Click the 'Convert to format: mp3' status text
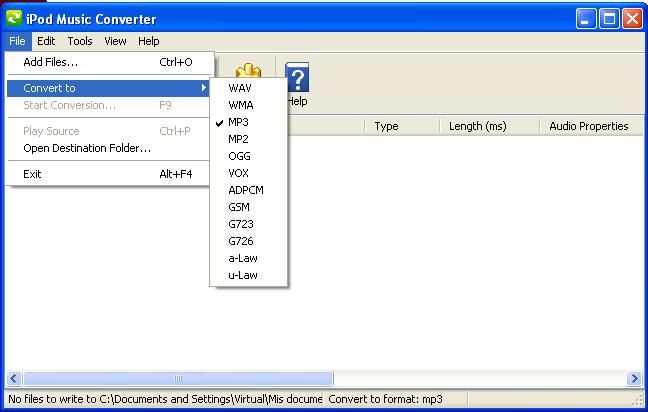Viewport: 648px width, 412px height. (x=385, y=399)
